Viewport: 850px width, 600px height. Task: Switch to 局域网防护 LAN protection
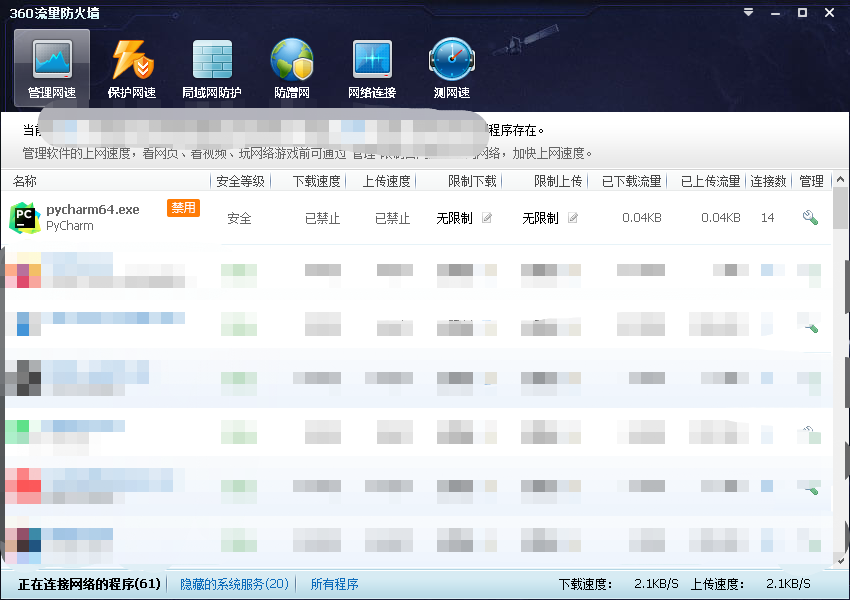coord(211,68)
